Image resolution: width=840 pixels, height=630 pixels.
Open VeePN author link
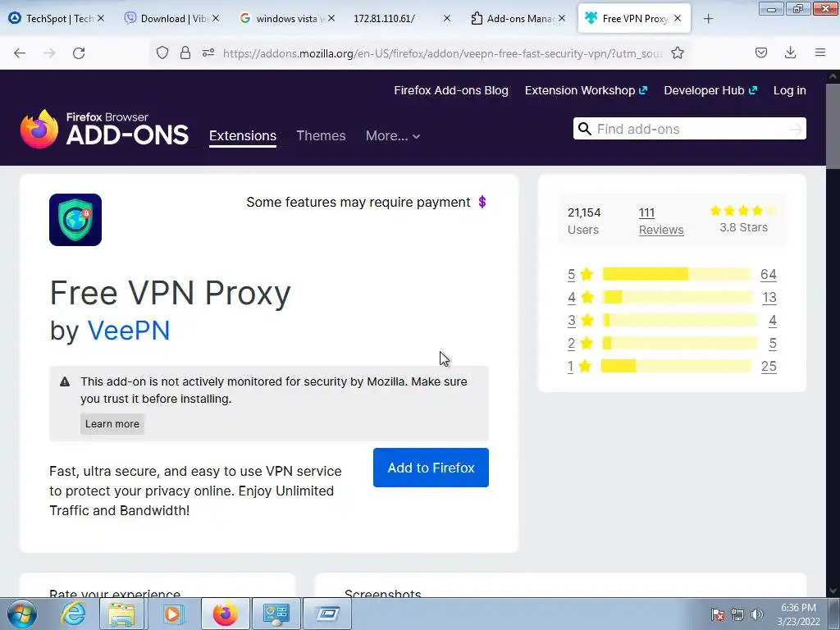coord(129,331)
